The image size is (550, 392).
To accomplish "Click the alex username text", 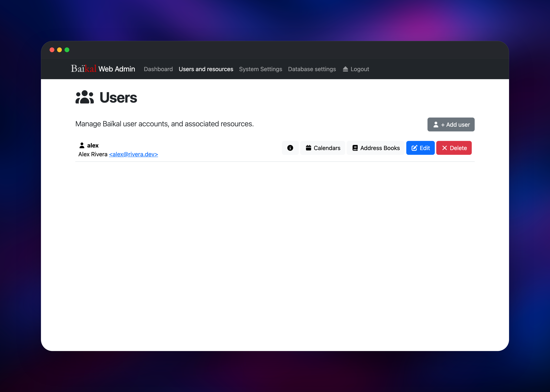I will point(93,146).
